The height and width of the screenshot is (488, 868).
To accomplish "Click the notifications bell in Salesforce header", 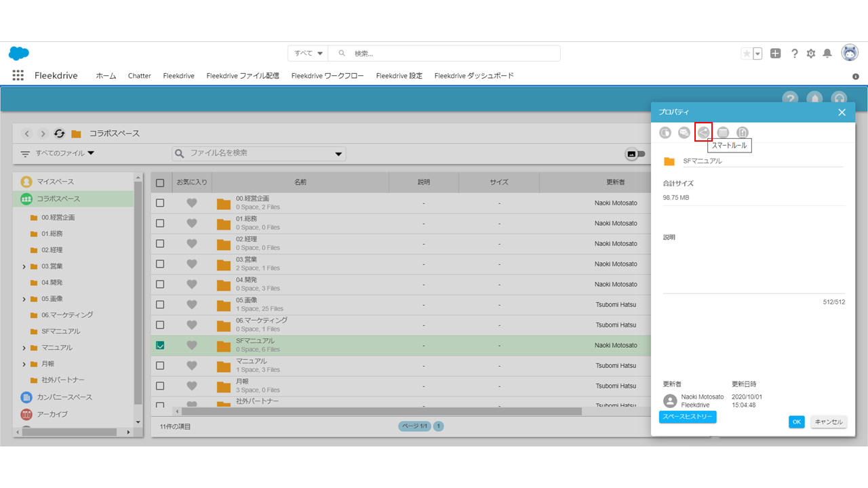I will click(x=827, y=54).
